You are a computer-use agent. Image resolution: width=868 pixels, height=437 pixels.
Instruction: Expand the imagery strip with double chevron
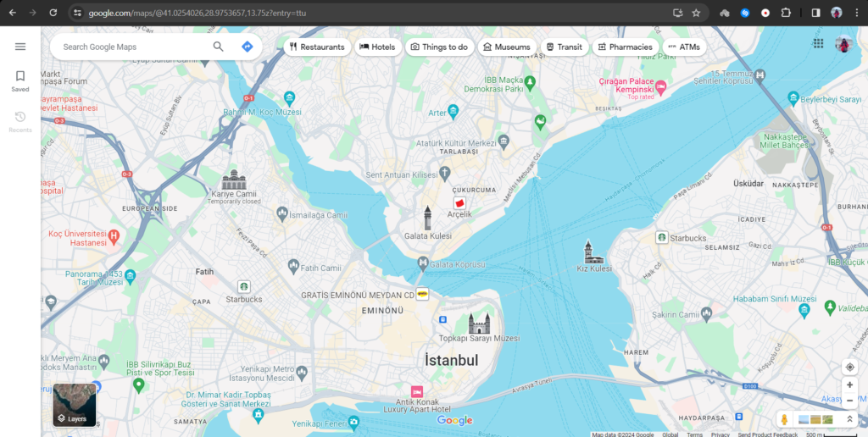pos(849,419)
